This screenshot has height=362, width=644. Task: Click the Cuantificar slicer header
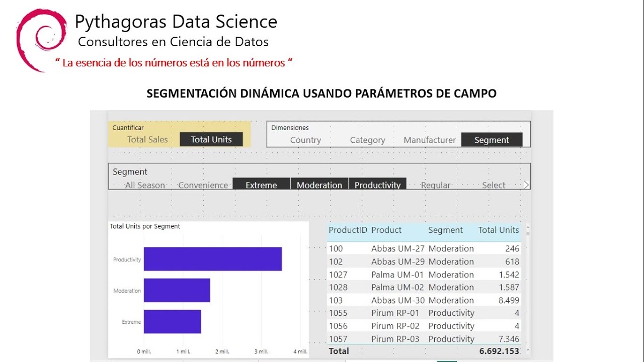(x=128, y=128)
